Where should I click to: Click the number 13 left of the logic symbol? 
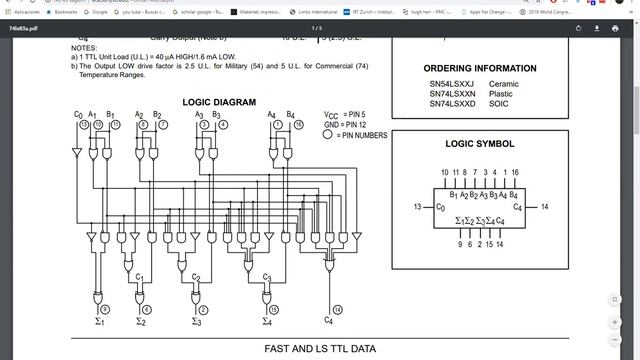(x=418, y=207)
